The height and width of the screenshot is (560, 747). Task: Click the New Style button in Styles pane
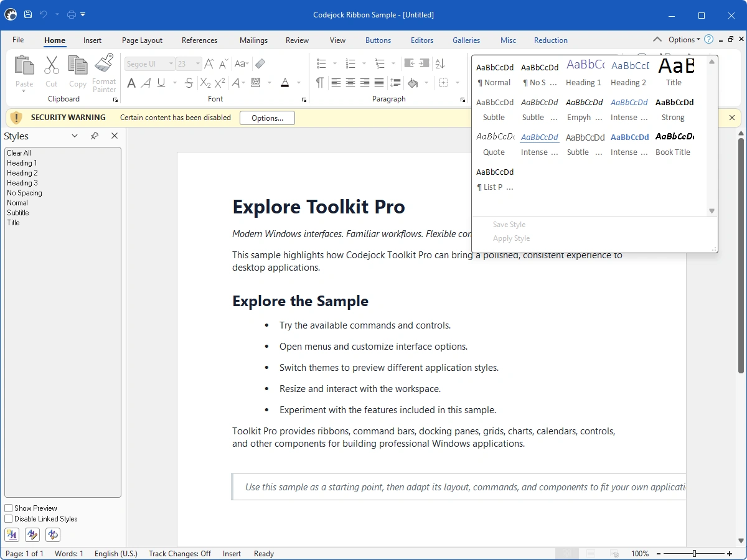click(12, 534)
